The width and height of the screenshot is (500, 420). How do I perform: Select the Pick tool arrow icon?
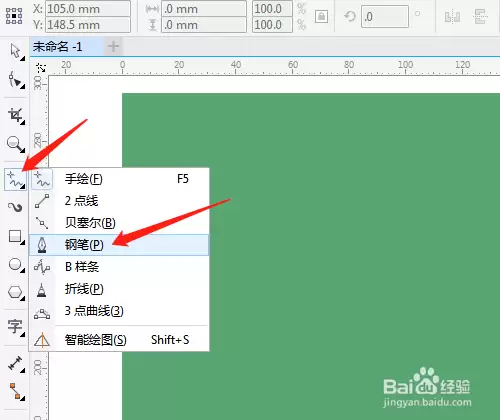[x=15, y=52]
